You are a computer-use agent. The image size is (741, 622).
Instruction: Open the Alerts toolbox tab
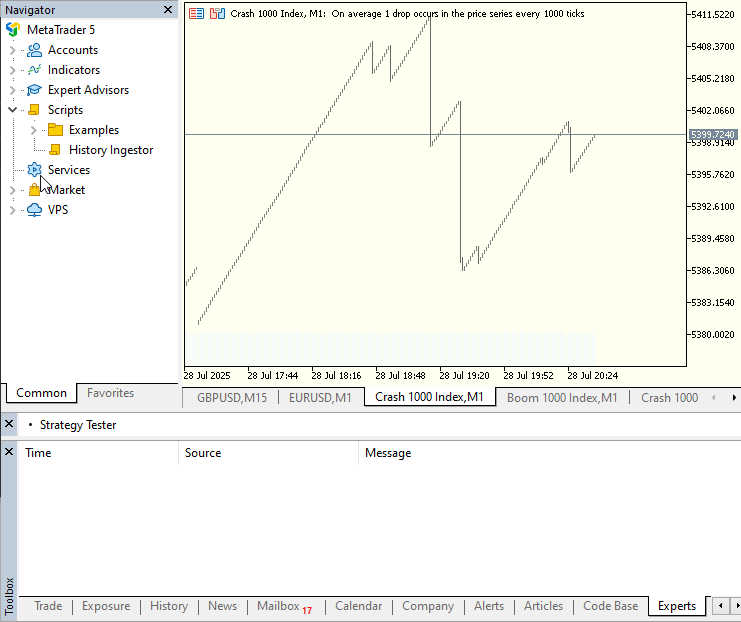489,606
